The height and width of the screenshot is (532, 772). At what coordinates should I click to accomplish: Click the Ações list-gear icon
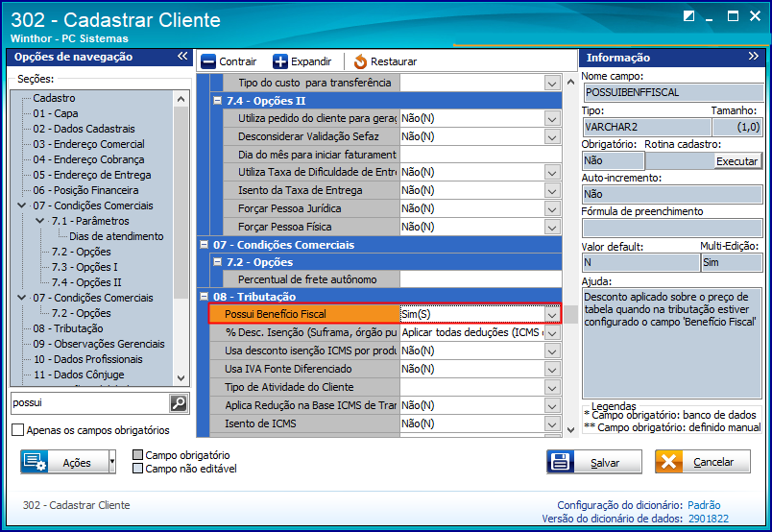35,462
